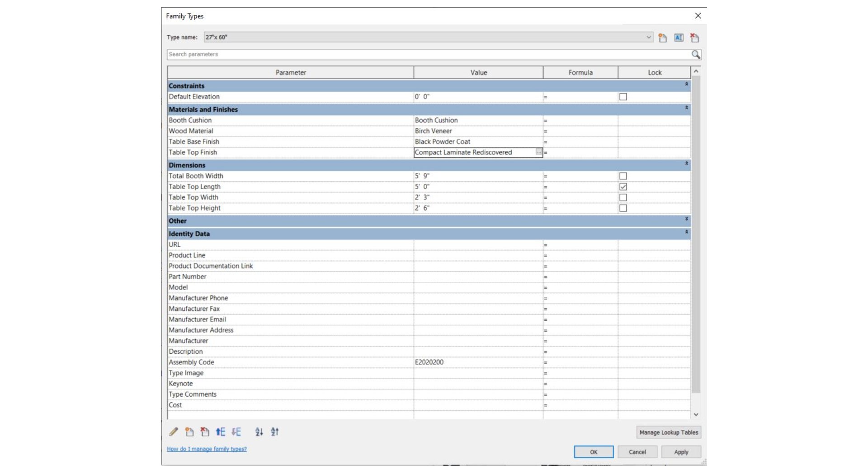The width and height of the screenshot is (868, 473).
Task: Click the New Type icon
Action: click(662, 38)
